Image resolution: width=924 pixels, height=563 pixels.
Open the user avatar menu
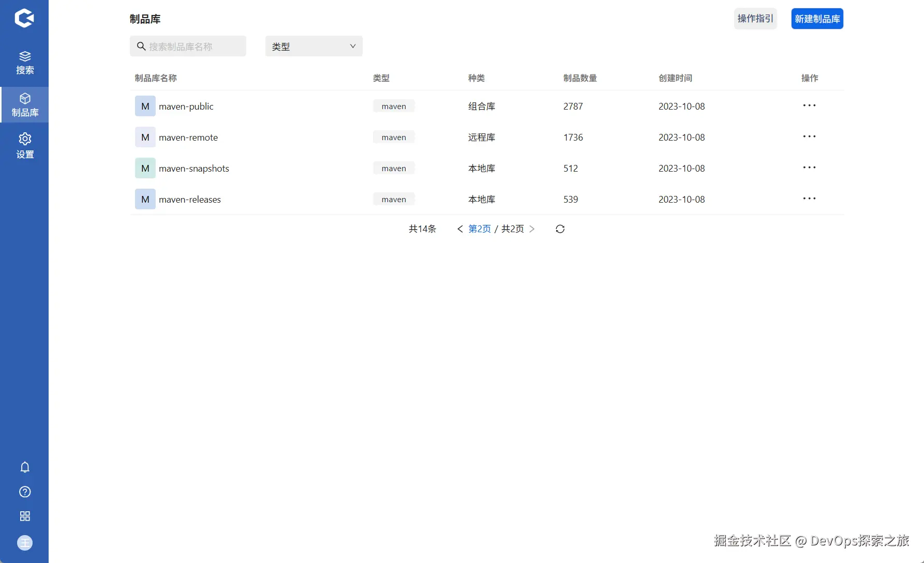25,543
